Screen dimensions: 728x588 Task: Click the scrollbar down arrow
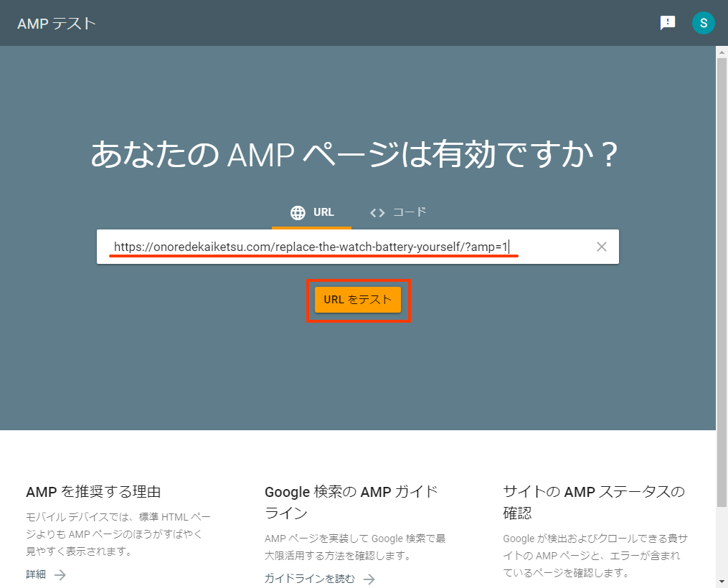[722, 582]
